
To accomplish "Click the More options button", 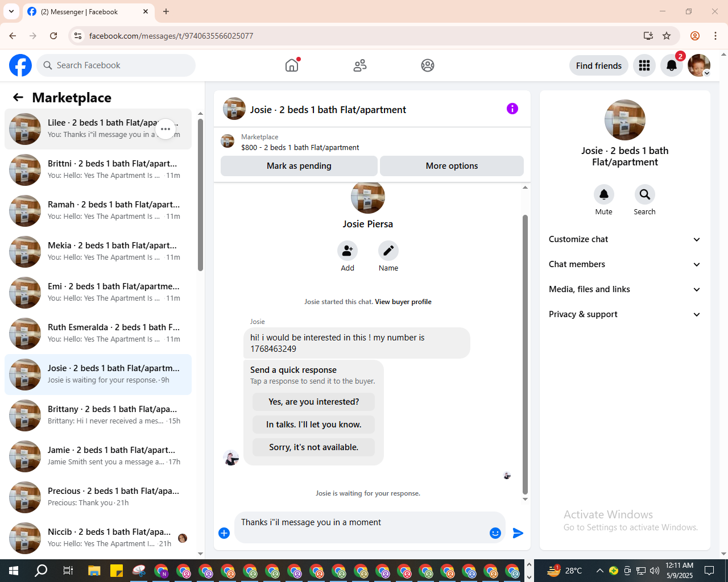I will (452, 166).
